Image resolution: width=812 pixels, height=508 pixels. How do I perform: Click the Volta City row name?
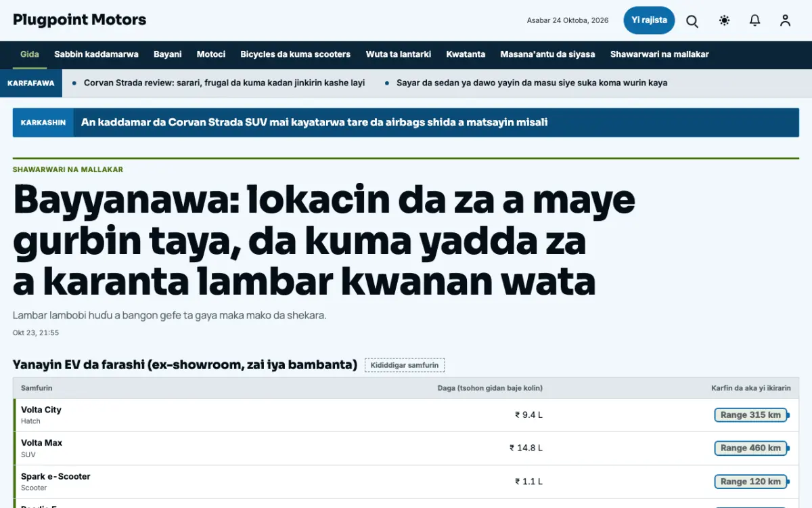tap(41, 410)
